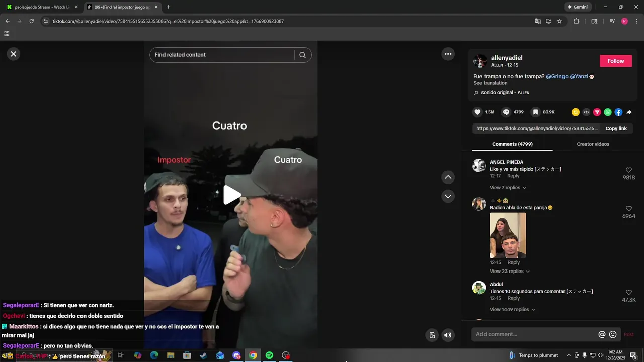Like the video with heart icon

(x=478, y=112)
